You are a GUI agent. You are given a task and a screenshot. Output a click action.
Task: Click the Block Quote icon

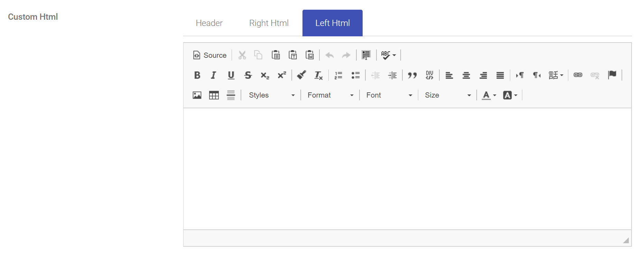pyautogui.click(x=412, y=75)
